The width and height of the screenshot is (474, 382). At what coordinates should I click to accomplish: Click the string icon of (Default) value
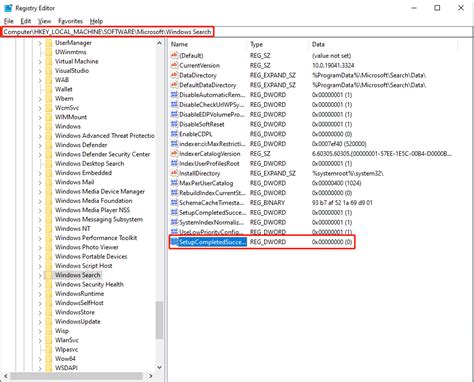pos(174,55)
